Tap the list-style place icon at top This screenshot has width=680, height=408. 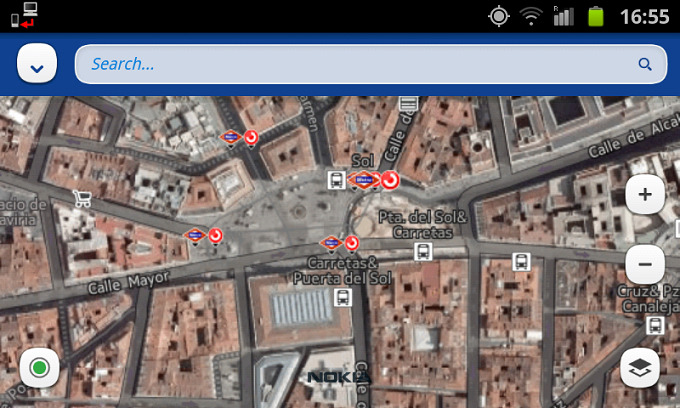pos(408,103)
